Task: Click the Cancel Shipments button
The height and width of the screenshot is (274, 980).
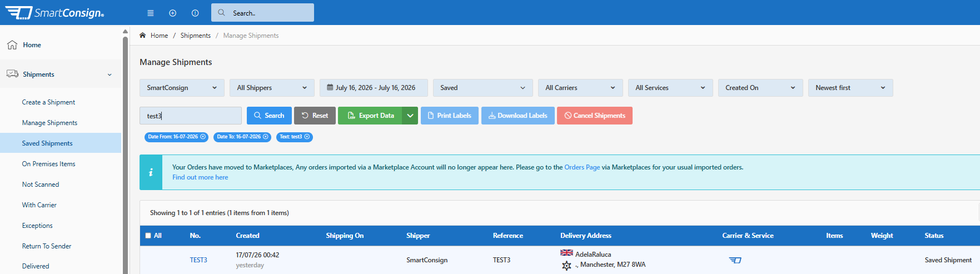Action: pyautogui.click(x=595, y=116)
